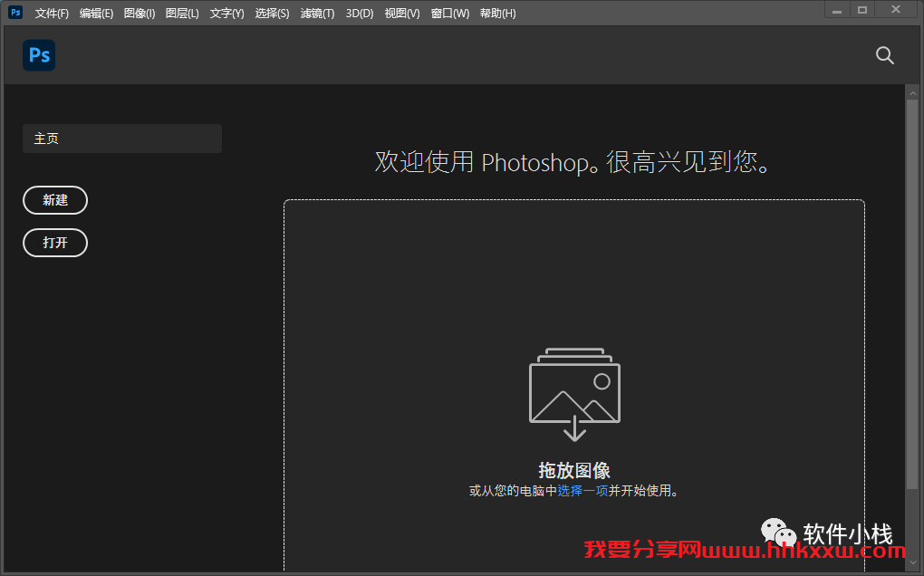Click the drop image placeholder icon
The width and height of the screenshot is (924, 576).
pos(574,394)
